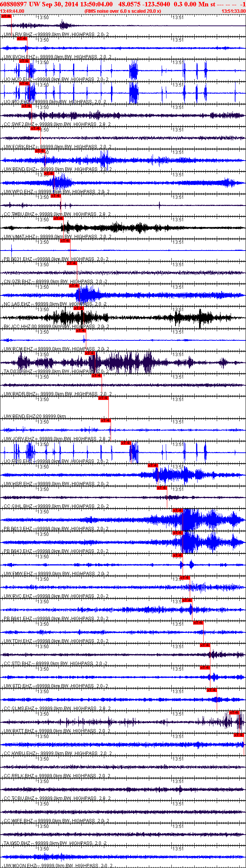The width and height of the screenshot is (246, 868).
Task: Click the red pick marker on UW.HSR trace
Action: [x=153, y=465]
